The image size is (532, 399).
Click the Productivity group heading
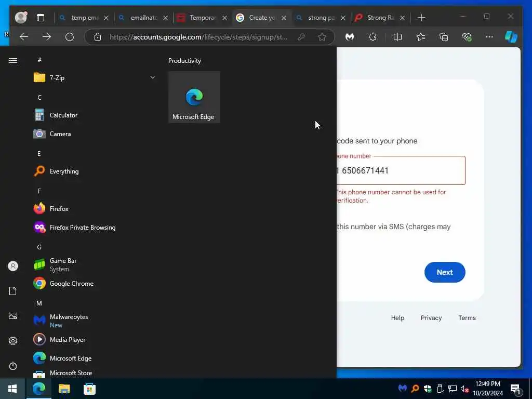point(184,61)
